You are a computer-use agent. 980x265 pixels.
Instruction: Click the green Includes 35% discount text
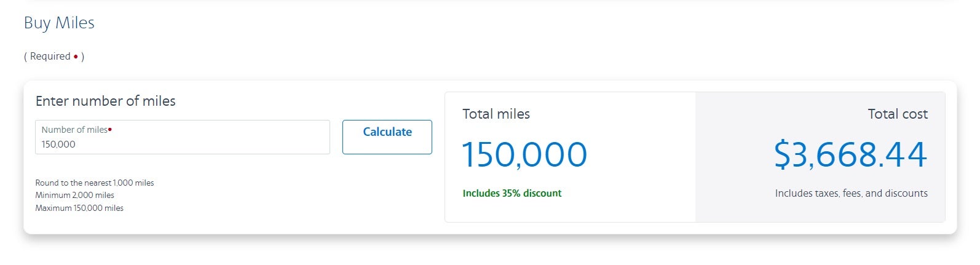tap(512, 193)
